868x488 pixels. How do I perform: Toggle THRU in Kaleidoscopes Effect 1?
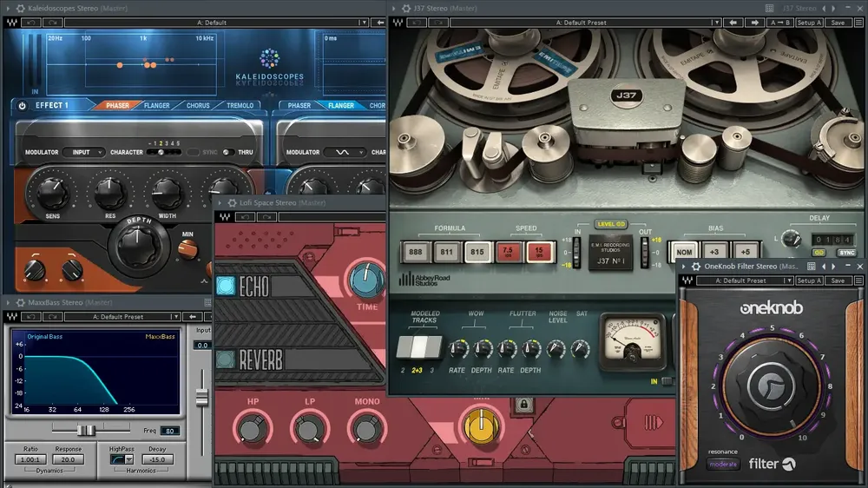(227, 152)
